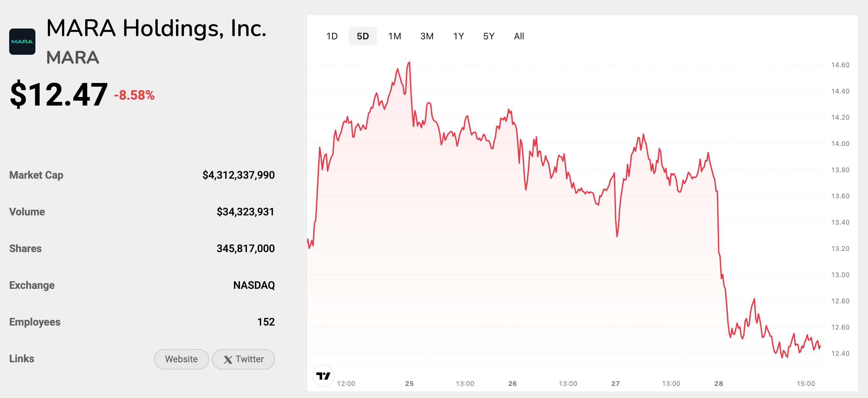
Task: Click the 25 date marker on time axis
Action: point(409,384)
